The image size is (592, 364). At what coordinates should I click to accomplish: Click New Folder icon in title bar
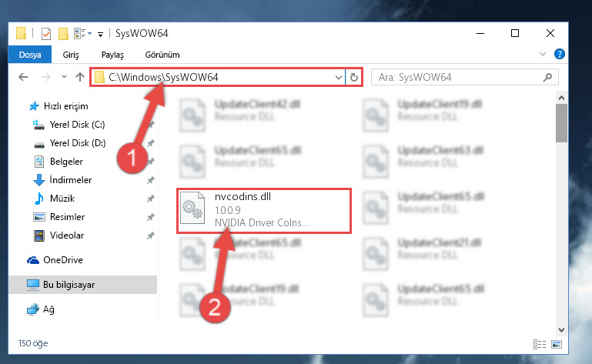63,34
